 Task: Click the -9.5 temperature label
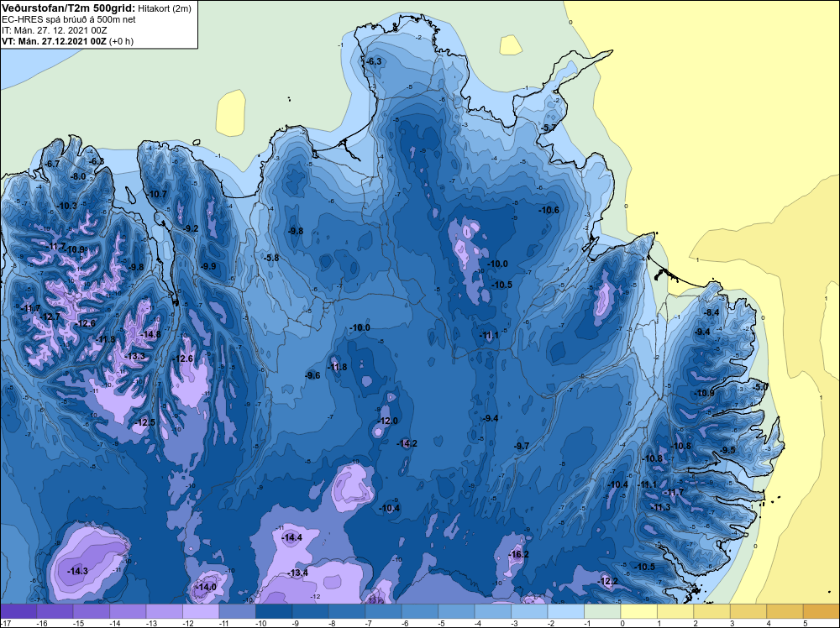coord(727,450)
